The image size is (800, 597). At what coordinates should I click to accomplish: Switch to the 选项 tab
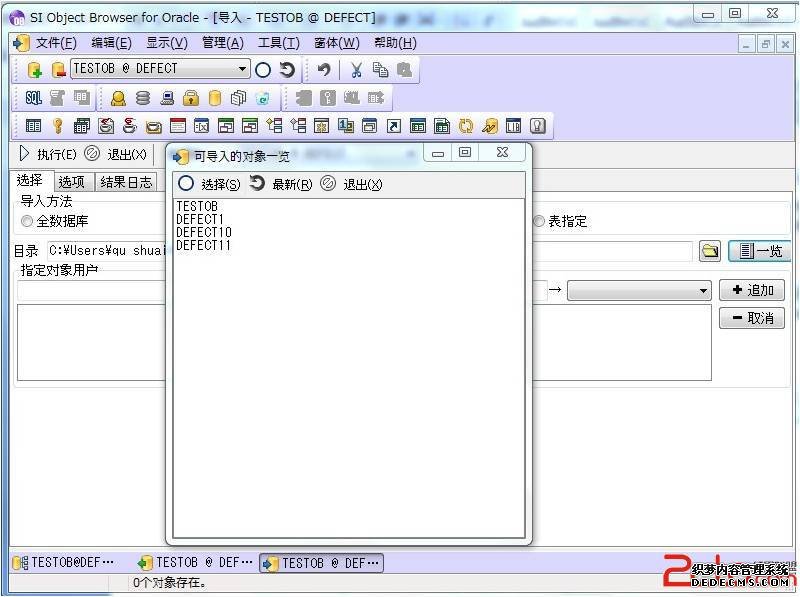(x=71, y=181)
